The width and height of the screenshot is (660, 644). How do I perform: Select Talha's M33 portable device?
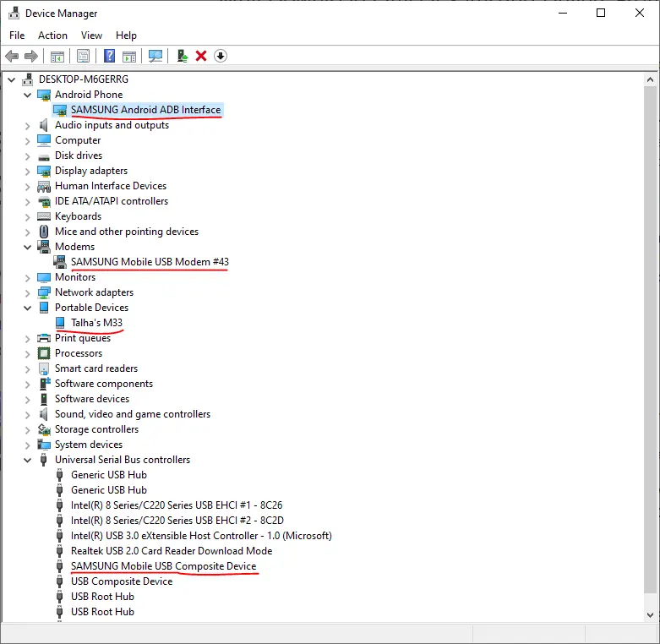click(x=97, y=323)
